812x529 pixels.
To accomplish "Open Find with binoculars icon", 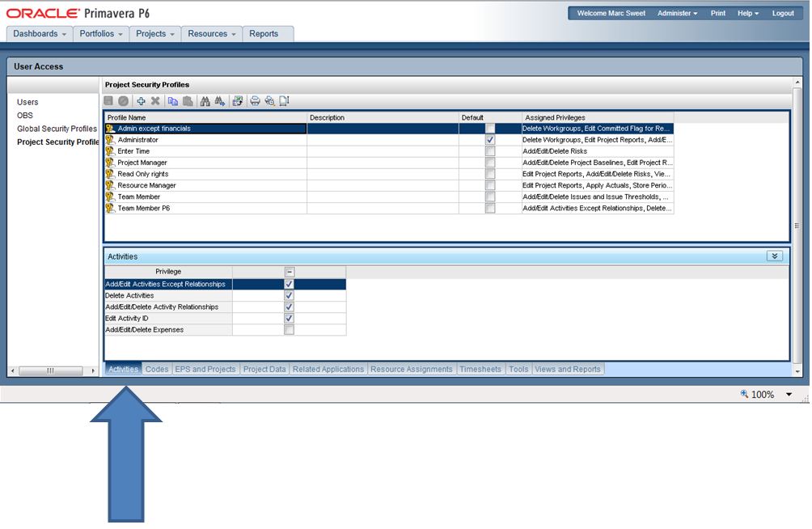I will point(205,101).
